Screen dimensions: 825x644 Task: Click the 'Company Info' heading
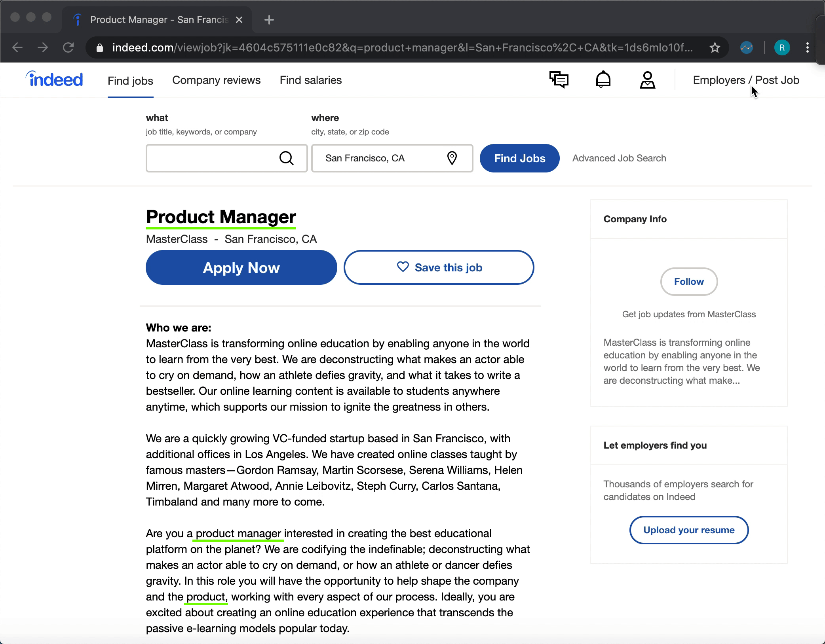click(635, 219)
